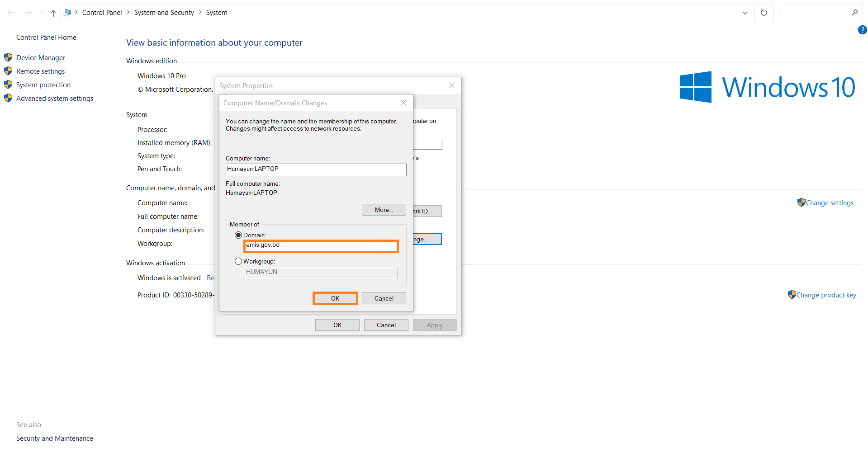Click the Computer name text field
This screenshot has width=868, height=452.
tap(316, 170)
